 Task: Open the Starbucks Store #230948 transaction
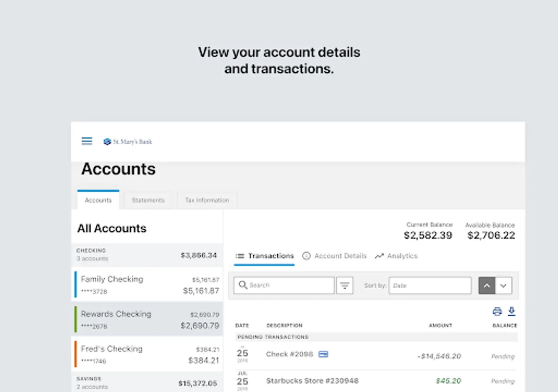click(312, 381)
